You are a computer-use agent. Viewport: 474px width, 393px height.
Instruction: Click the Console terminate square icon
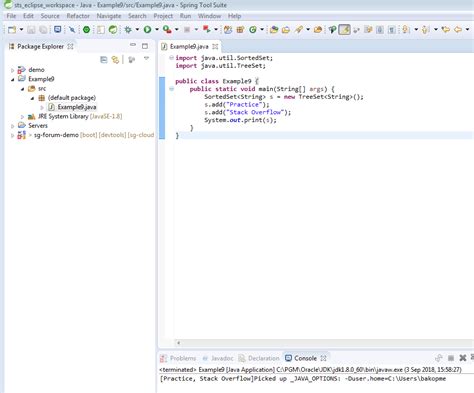tap(451, 358)
